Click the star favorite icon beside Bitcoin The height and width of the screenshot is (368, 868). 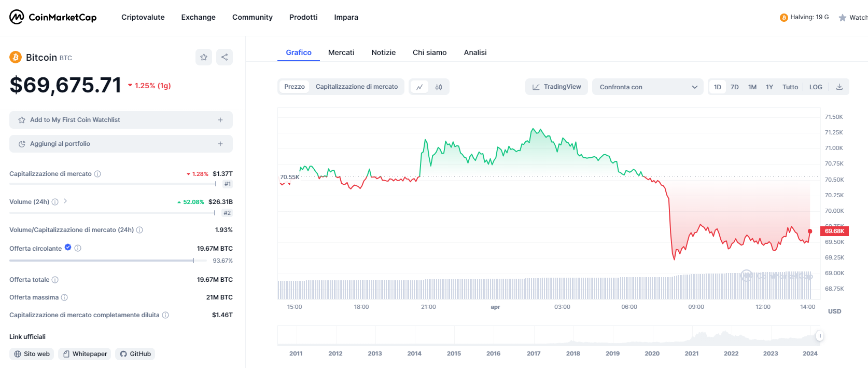point(204,57)
